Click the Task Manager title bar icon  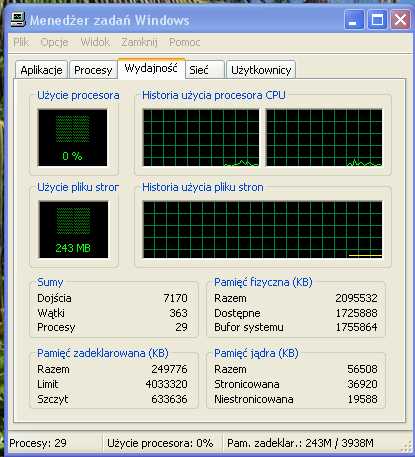tap(18, 19)
